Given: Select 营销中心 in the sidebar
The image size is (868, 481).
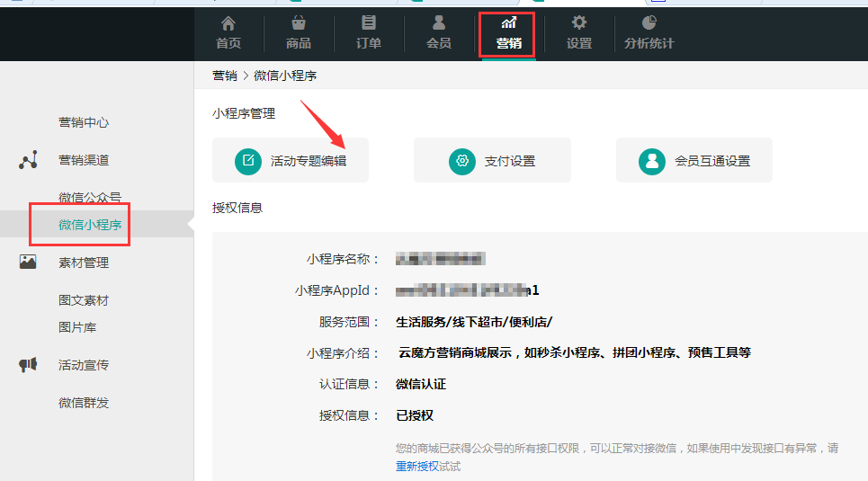Looking at the screenshot, I should [x=84, y=122].
